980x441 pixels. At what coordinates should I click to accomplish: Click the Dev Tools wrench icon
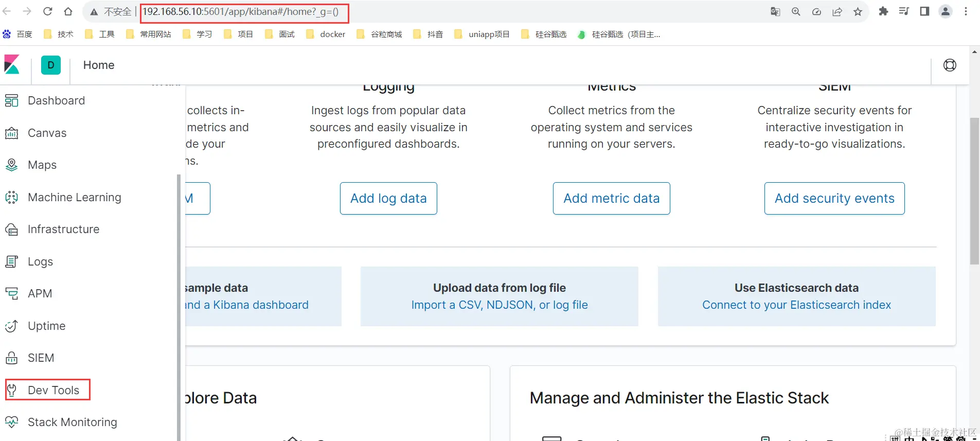[11, 391]
